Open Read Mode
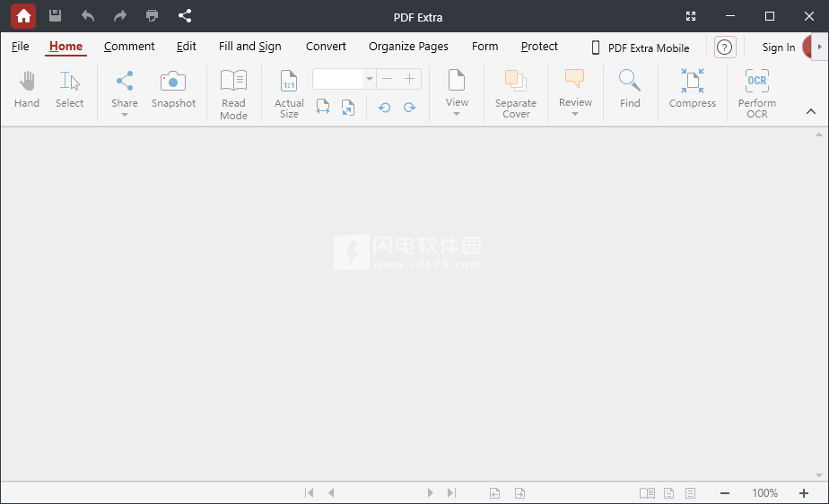829x504 pixels. pos(233,93)
